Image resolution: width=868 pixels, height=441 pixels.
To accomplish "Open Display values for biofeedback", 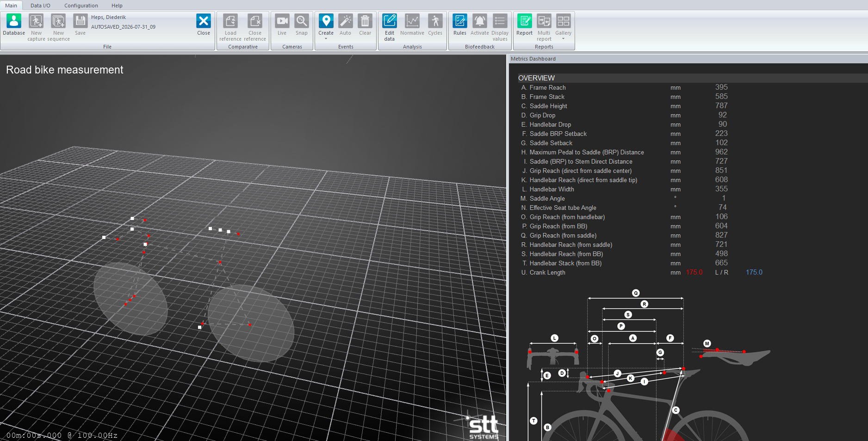I will click(500, 28).
